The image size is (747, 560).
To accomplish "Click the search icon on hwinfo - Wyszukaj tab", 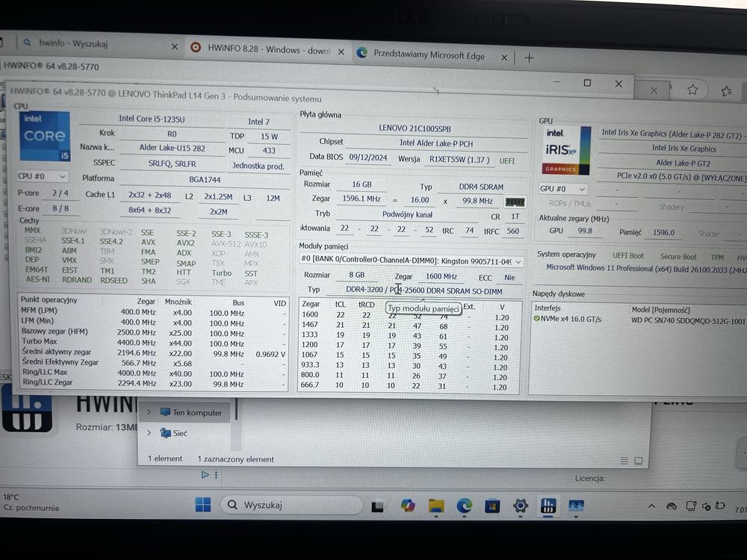I will tap(28, 43).
